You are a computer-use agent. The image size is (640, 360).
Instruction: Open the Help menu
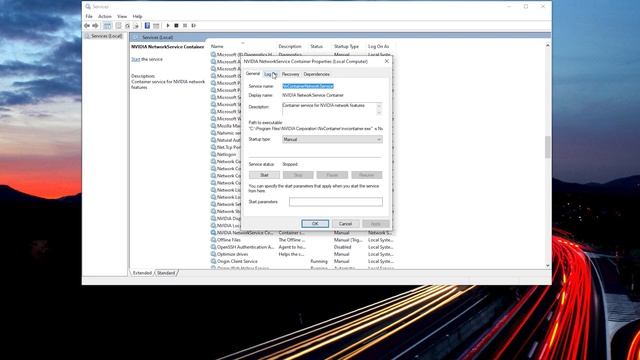(138, 16)
